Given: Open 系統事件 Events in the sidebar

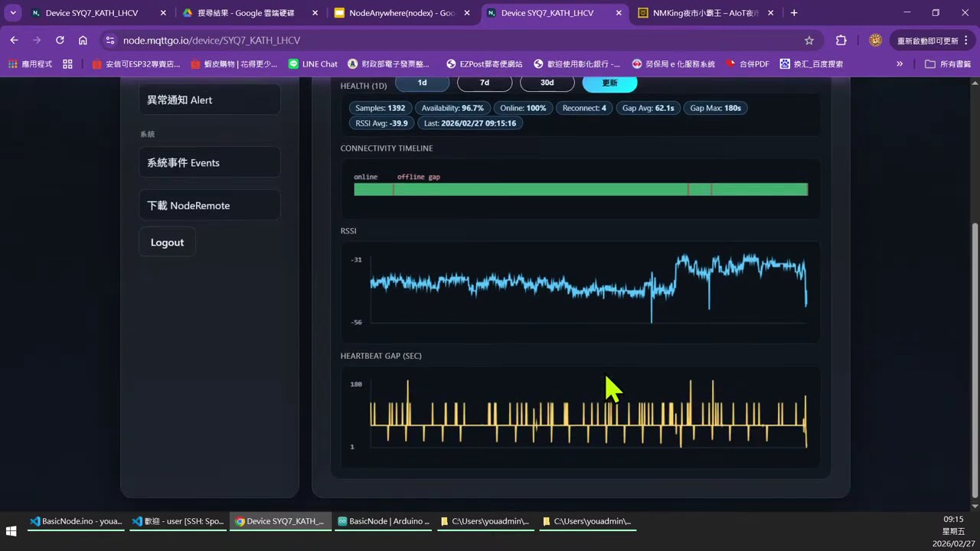Looking at the screenshot, I should tap(210, 162).
